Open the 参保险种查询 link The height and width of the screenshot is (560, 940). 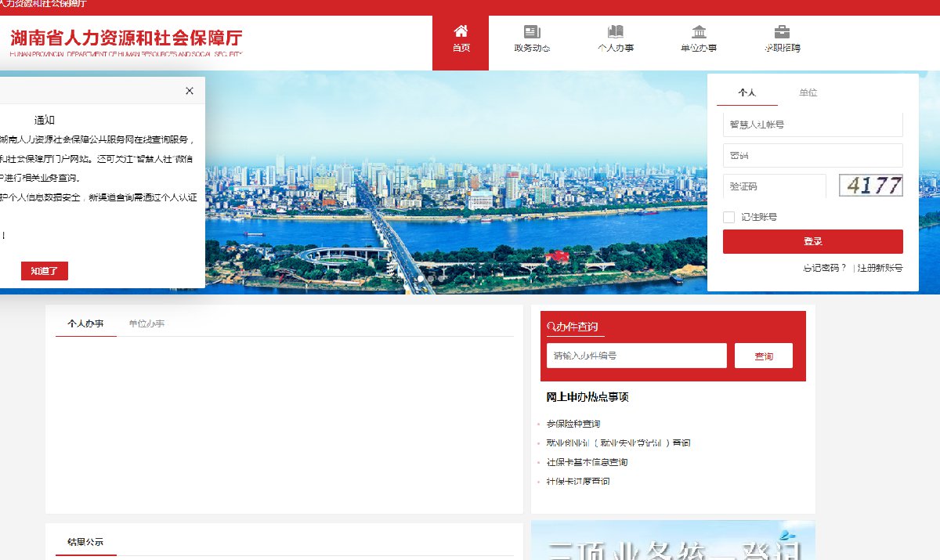click(573, 424)
